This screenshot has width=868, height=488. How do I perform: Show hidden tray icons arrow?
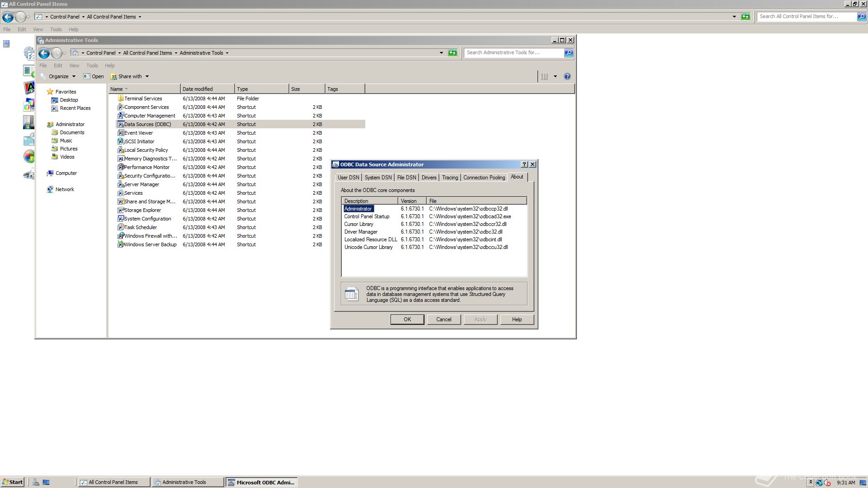point(811,483)
